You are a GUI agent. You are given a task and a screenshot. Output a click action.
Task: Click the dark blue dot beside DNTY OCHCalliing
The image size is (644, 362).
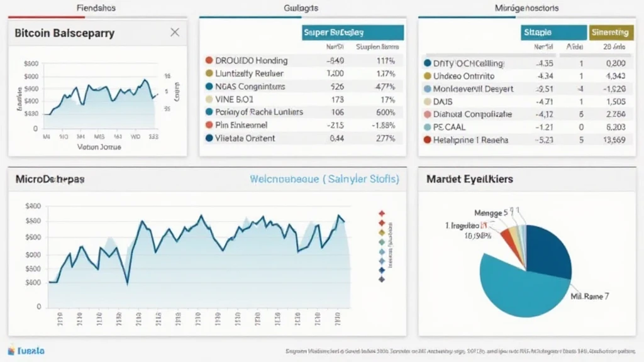(428, 63)
